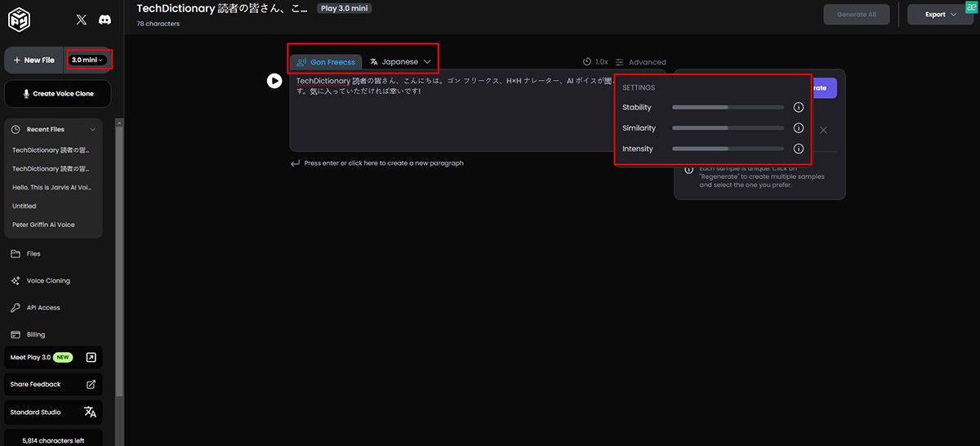This screenshot has width=980, height=446.
Task: Click the Intensity info icon
Action: 799,149
